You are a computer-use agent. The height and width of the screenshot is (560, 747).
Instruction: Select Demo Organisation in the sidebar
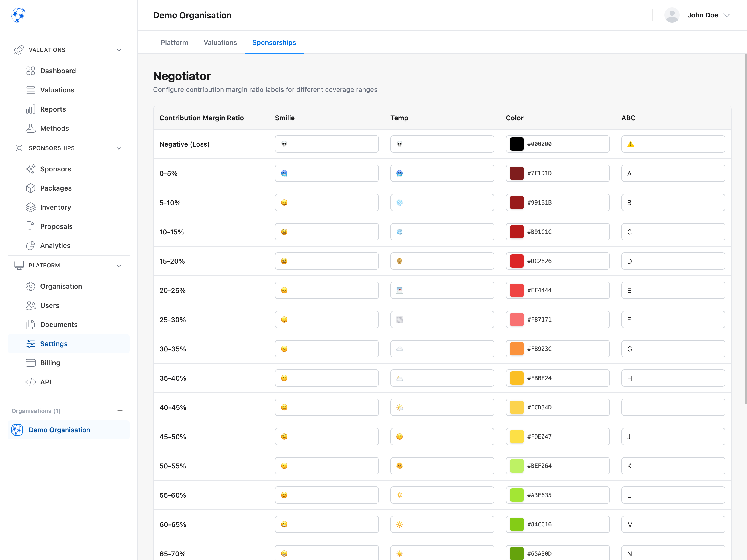pyautogui.click(x=59, y=430)
